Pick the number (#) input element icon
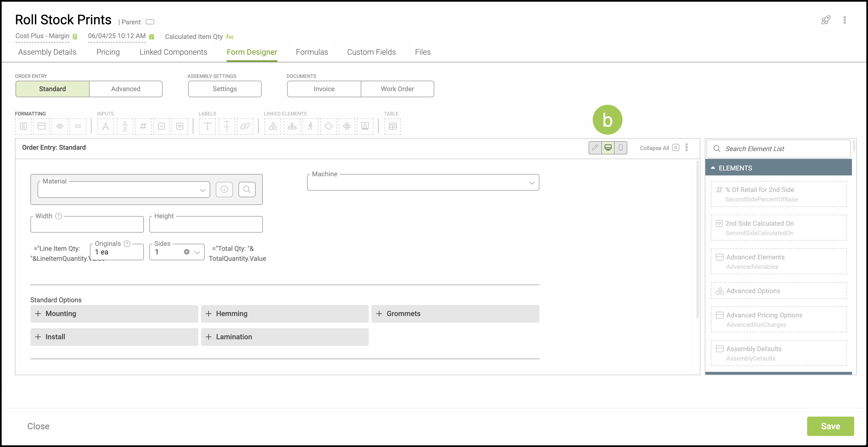Image resolution: width=868 pixels, height=447 pixels. pyautogui.click(x=143, y=126)
